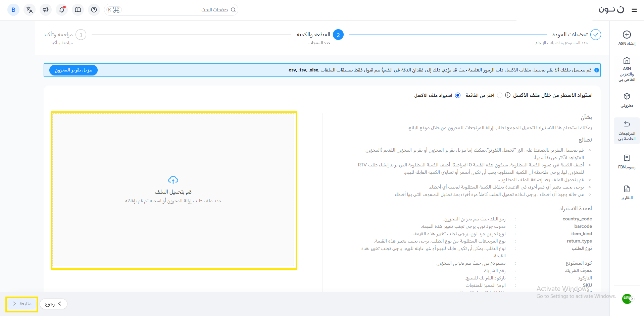The image size is (644, 316).
Task: Open the رسوم FBN fees icon
Action: coord(627,158)
